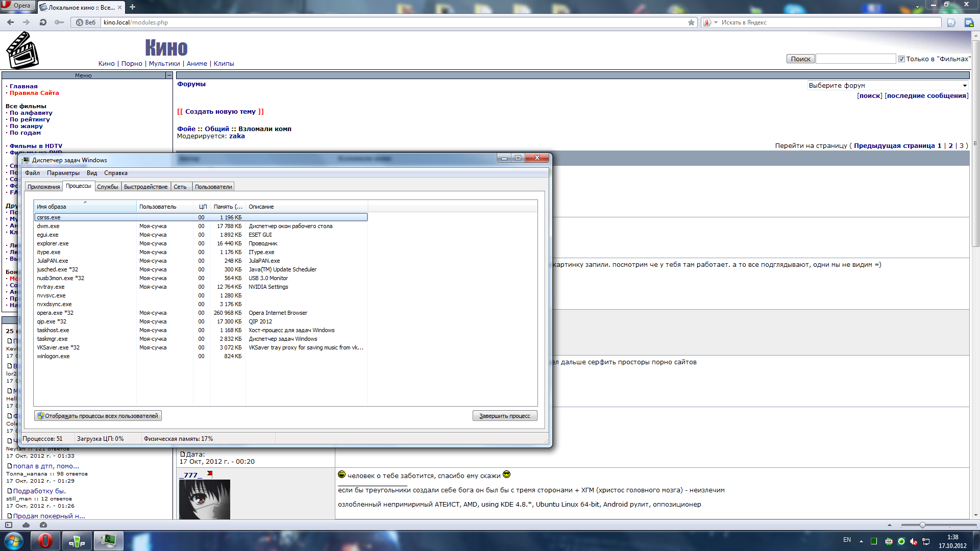The height and width of the screenshot is (551, 980).
Task: Switch to the Приложения tab
Action: pos(44,187)
